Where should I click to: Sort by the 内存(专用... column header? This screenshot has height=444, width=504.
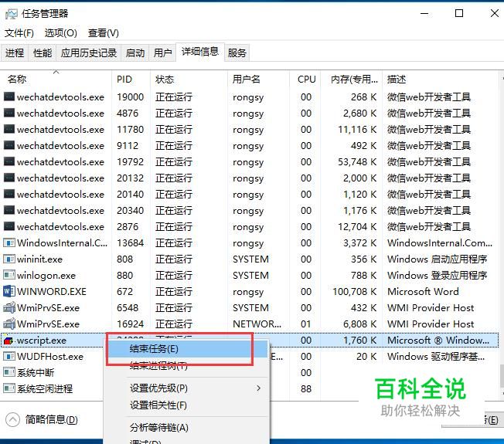351,79
